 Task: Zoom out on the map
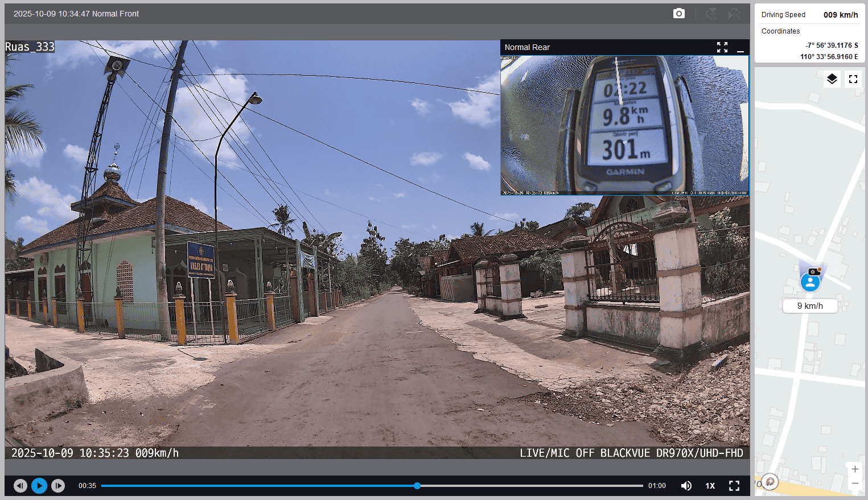pyautogui.click(x=854, y=483)
